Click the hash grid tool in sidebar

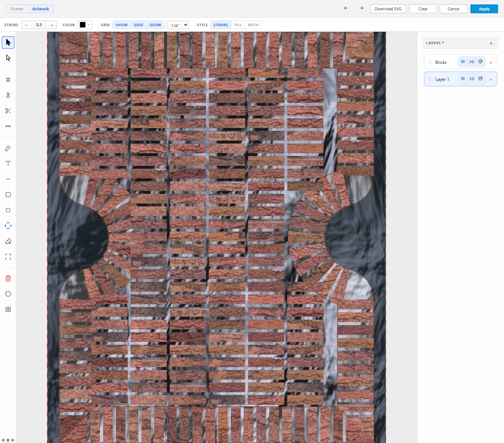point(8,80)
